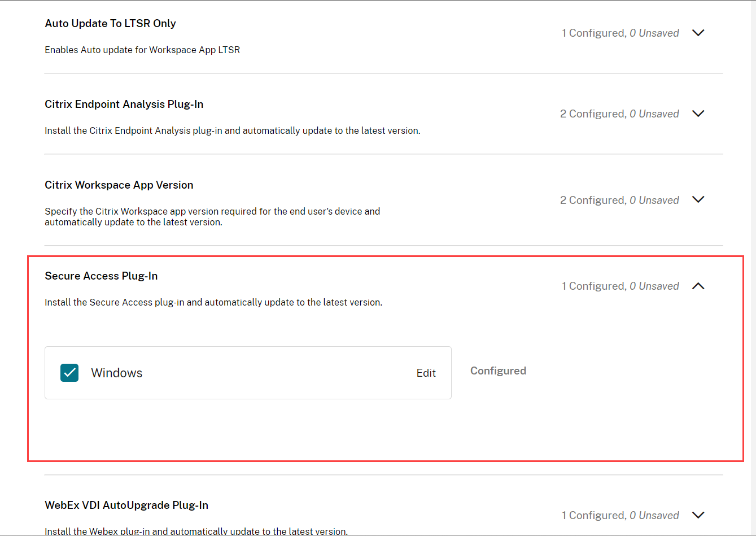This screenshot has width=756, height=536.
Task: Expand the Auto Update To LTSR Only chevron
Action: 698,33
